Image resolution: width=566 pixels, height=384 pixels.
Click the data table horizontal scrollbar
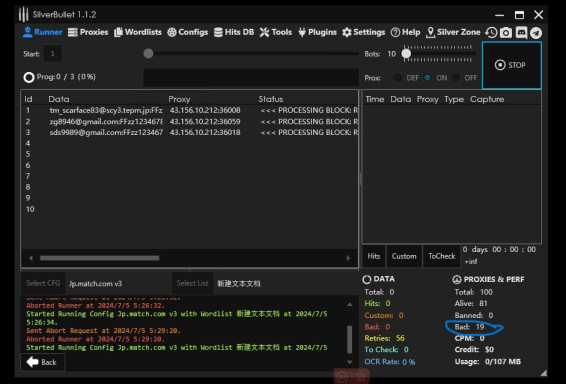(100, 258)
